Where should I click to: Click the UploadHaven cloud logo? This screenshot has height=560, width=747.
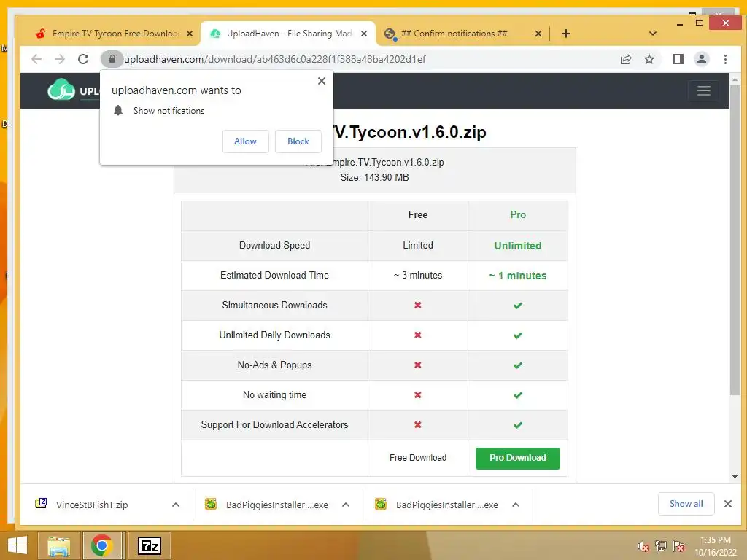point(61,90)
